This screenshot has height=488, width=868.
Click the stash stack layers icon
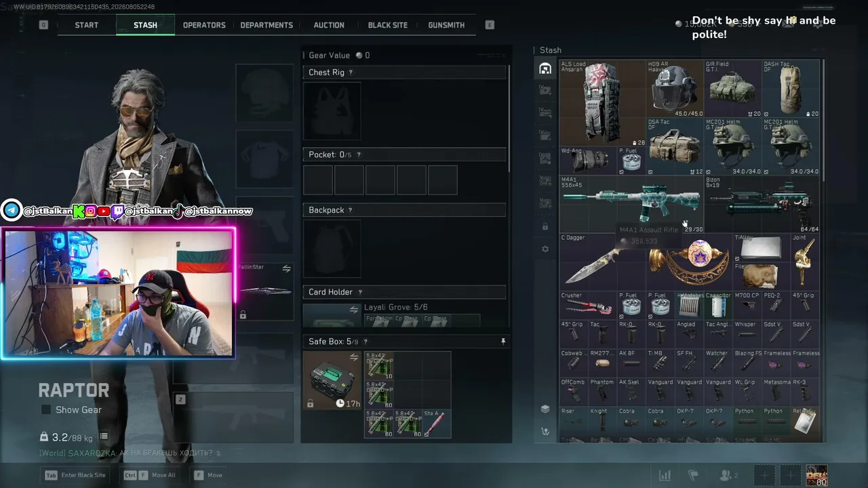coord(545,409)
